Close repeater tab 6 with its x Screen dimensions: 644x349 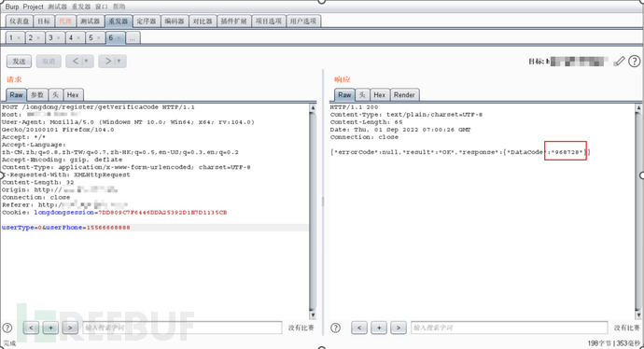(x=119, y=37)
